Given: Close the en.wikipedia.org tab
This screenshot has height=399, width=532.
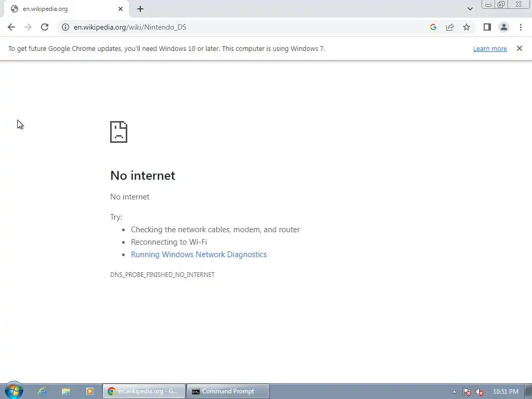Looking at the screenshot, I should (x=121, y=9).
